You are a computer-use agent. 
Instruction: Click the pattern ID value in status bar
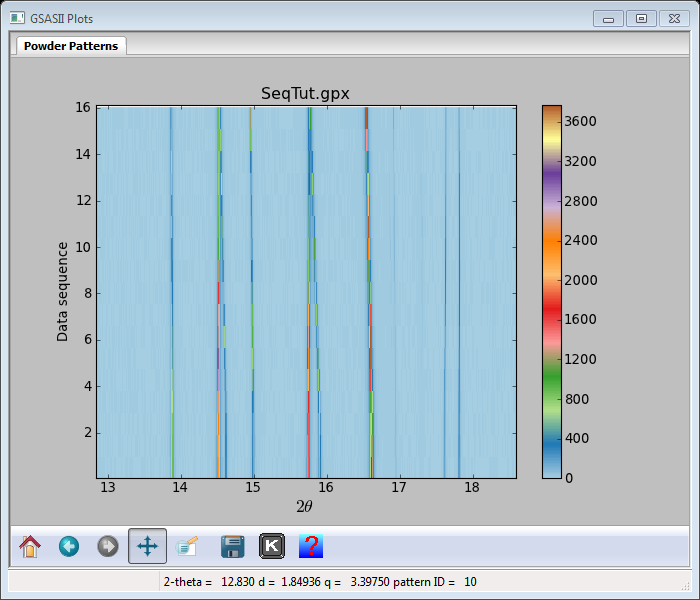point(470,582)
